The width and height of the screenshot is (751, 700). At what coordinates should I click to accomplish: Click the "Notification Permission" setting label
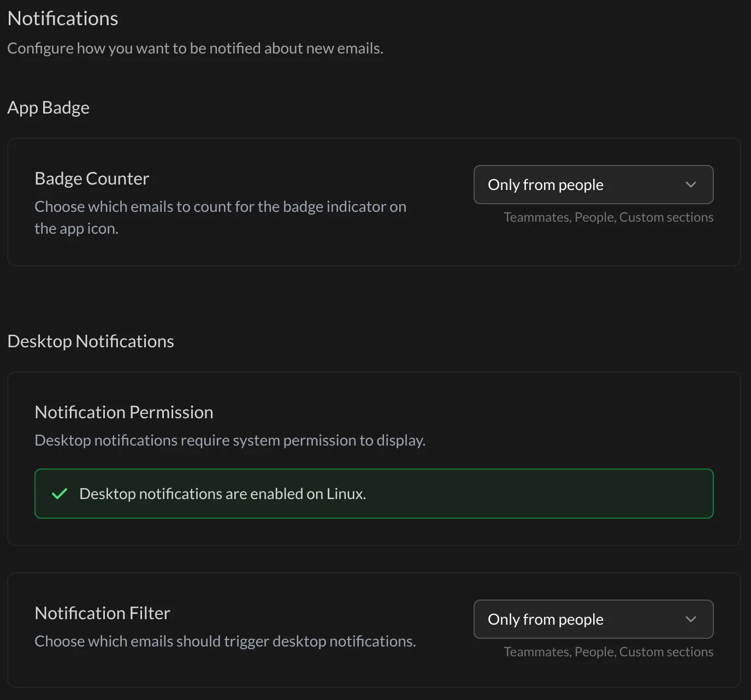point(124,412)
